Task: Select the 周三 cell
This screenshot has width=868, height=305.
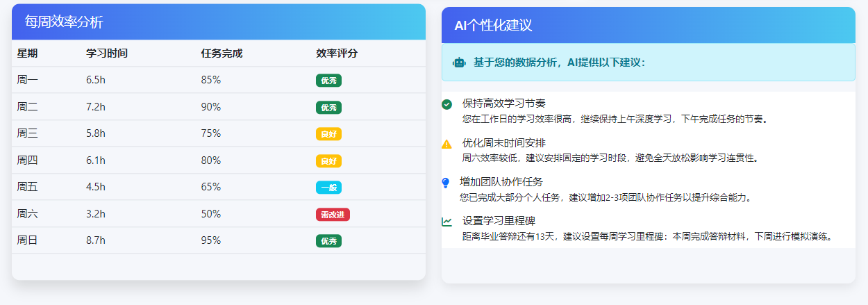Action: point(28,134)
